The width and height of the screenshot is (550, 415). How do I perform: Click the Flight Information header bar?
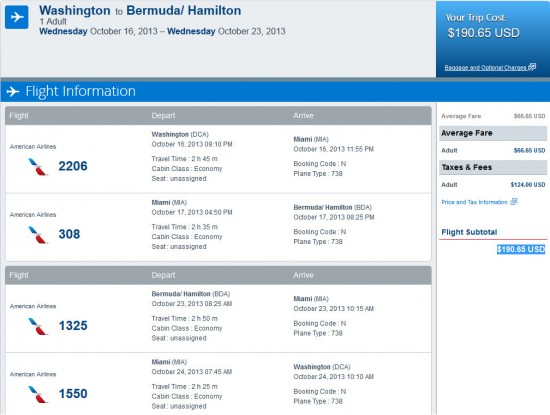(275, 92)
